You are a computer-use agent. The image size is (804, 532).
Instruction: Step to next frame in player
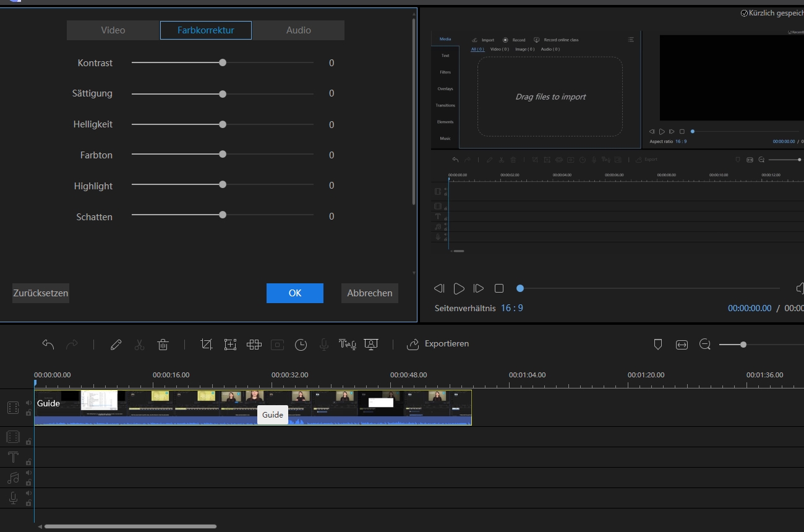(x=478, y=288)
